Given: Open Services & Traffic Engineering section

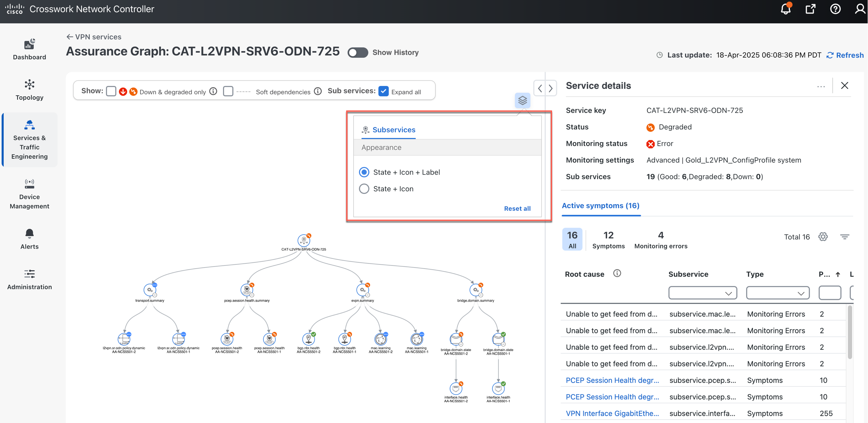Looking at the screenshot, I should pyautogui.click(x=29, y=140).
